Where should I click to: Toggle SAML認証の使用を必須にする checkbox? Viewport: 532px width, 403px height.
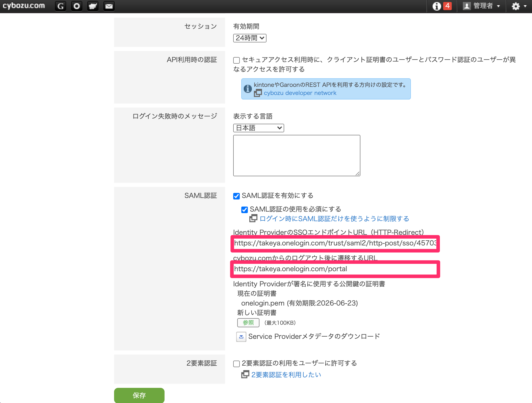coord(244,210)
